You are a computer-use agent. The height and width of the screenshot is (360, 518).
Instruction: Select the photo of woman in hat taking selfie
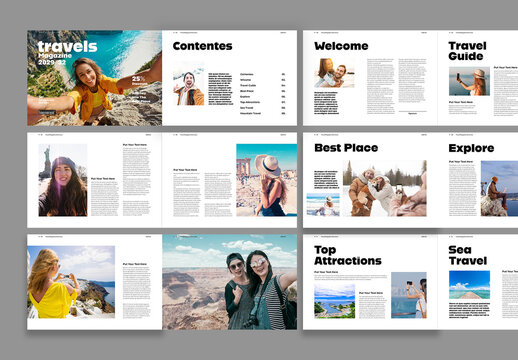tap(469, 81)
